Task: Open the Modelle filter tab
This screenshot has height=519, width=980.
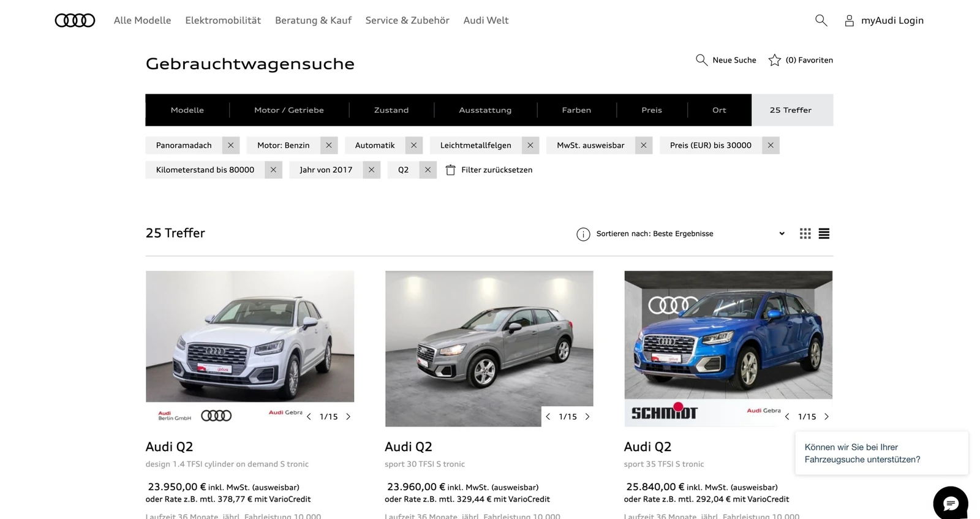Action: (187, 110)
